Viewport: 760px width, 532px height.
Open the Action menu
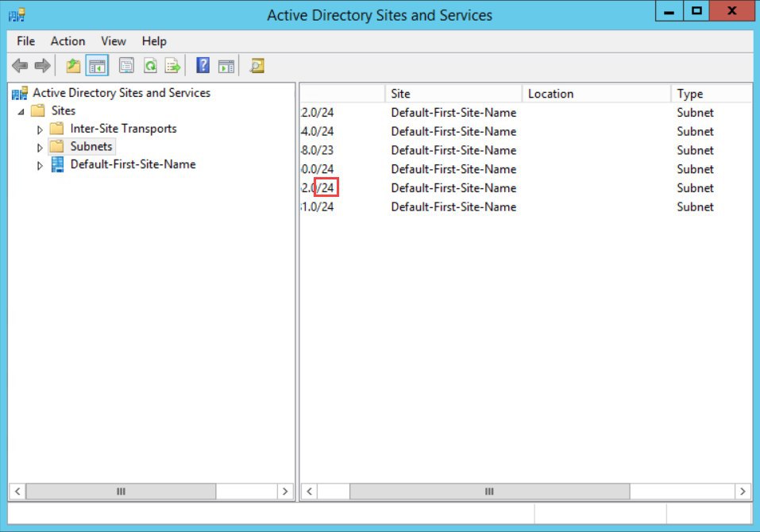click(x=68, y=41)
